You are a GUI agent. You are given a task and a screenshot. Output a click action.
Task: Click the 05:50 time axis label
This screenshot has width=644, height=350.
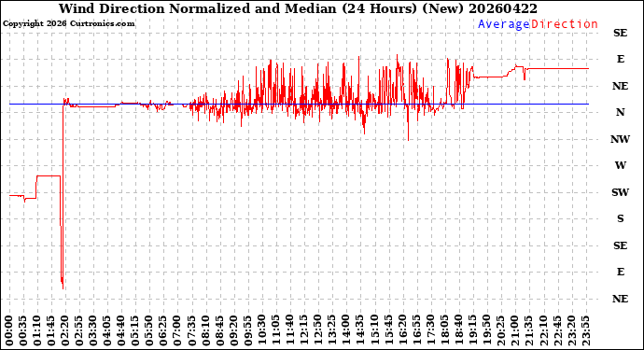pos(150,330)
